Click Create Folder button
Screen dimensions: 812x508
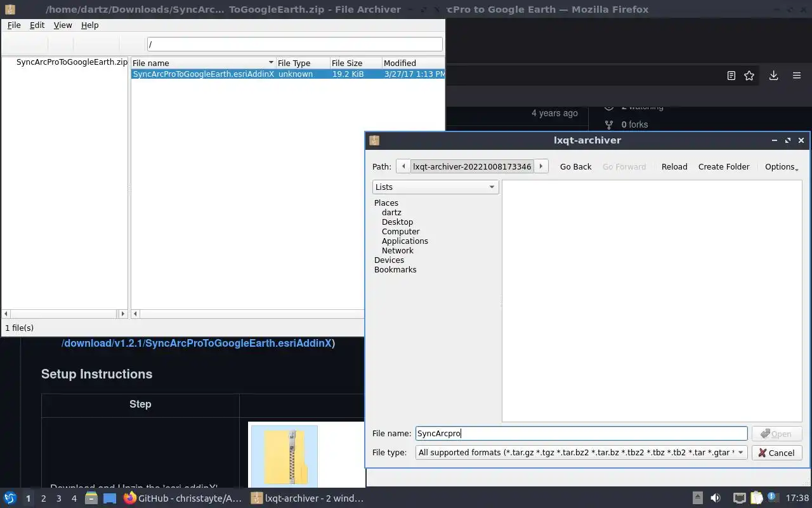(724, 166)
